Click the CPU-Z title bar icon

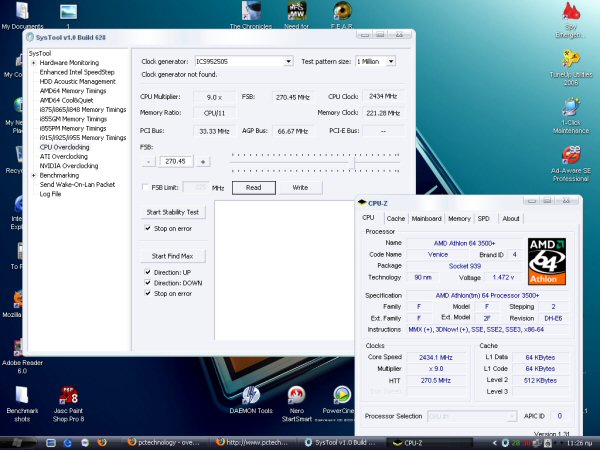[x=362, y=203]
